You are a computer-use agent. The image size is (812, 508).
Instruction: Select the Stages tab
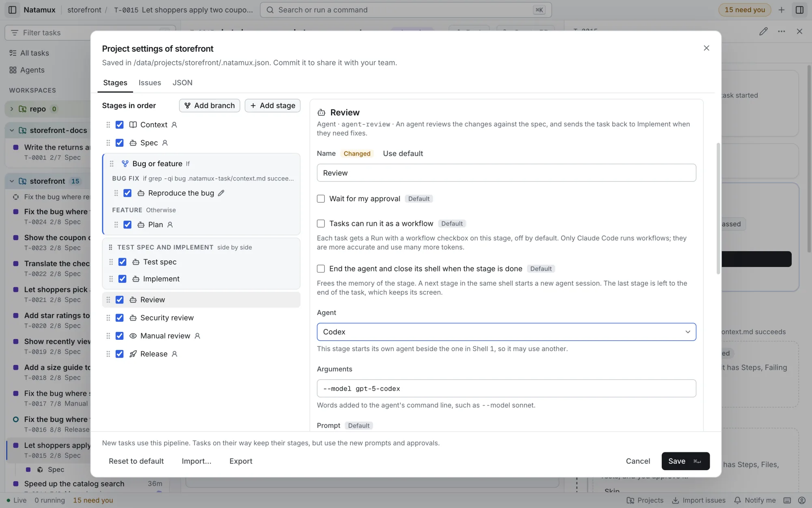115,82
